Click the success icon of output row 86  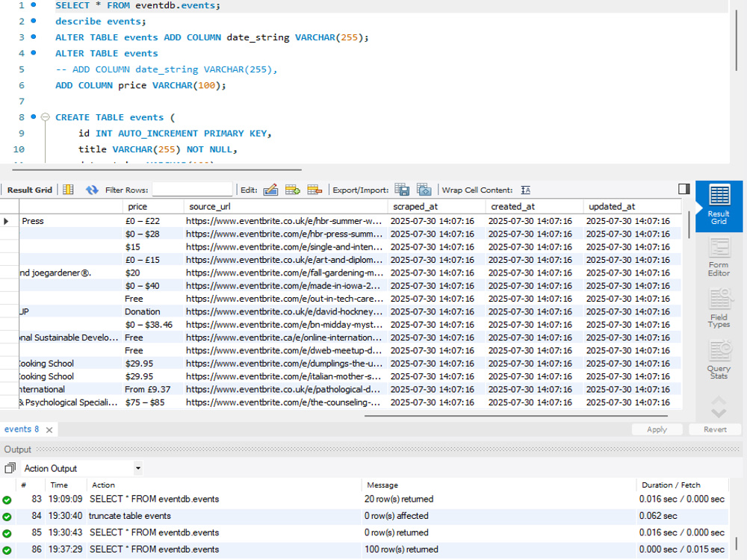[x=7, y=550]
